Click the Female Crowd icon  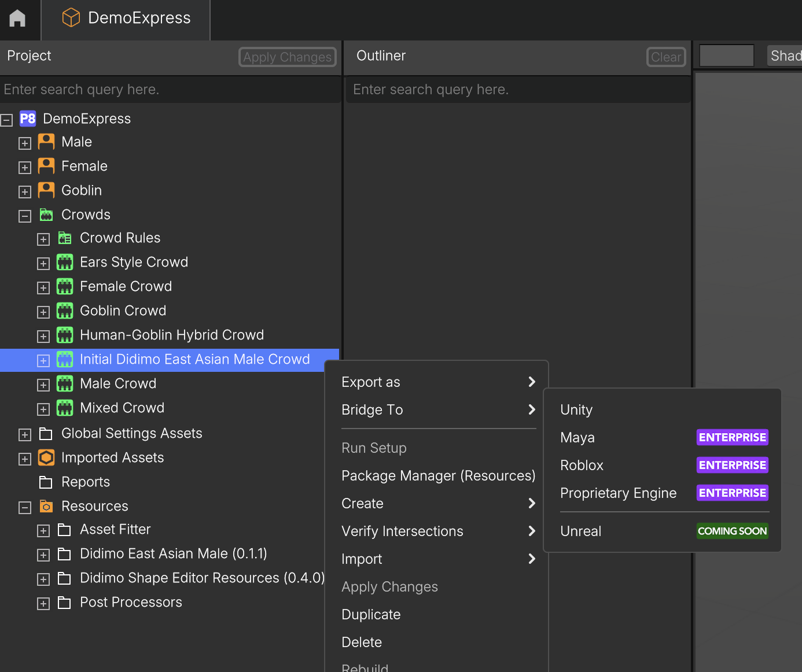65,287
